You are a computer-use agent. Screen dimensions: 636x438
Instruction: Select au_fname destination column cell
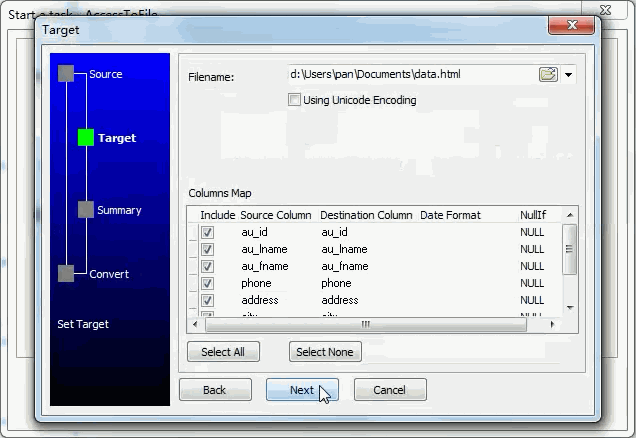pos(345,266)
